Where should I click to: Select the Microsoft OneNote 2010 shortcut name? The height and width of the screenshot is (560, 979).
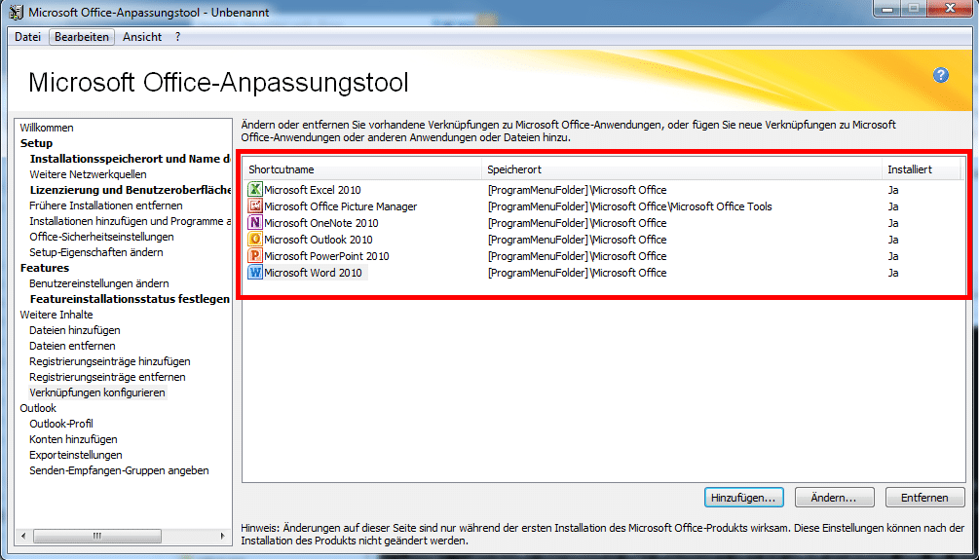coord(320,223)
